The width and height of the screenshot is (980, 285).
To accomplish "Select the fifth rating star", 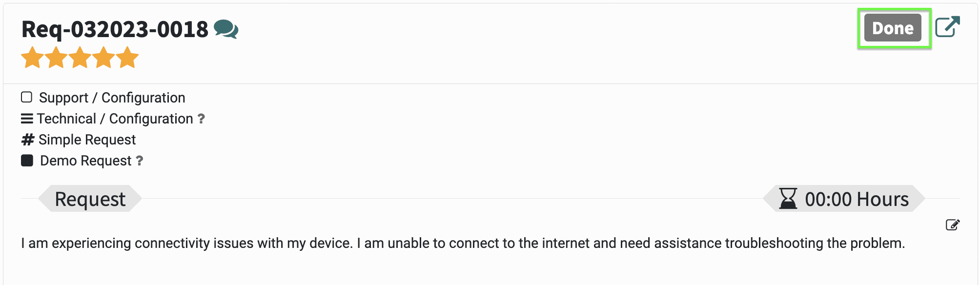I will pyautogui.click(x=127, y=58).
